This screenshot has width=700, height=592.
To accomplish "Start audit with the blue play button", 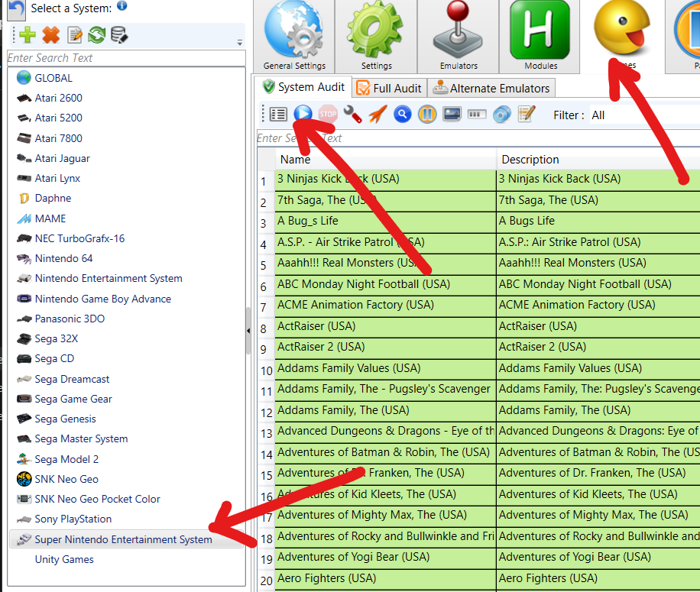I will (x=303, y=114).
